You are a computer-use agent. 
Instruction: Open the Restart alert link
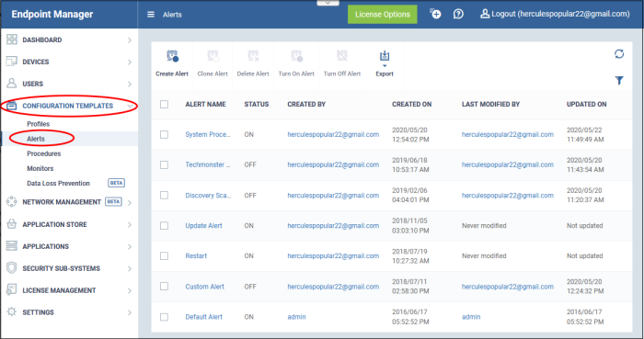click(196, 255)
